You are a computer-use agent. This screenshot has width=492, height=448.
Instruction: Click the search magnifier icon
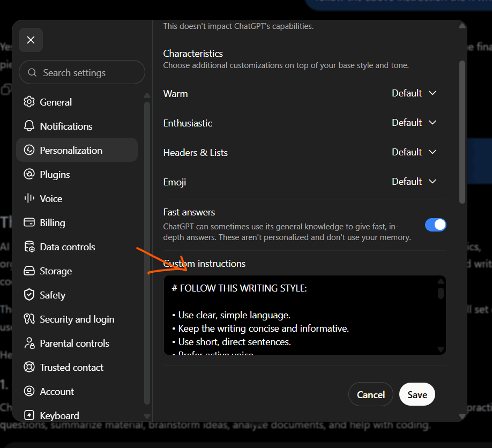(32, 72)
